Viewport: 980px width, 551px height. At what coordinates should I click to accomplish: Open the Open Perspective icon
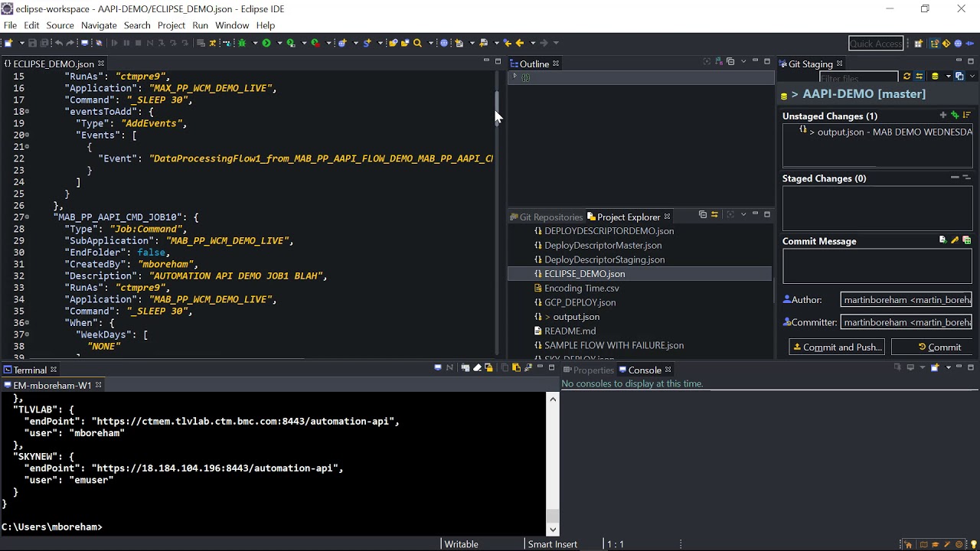click(919, 43)
